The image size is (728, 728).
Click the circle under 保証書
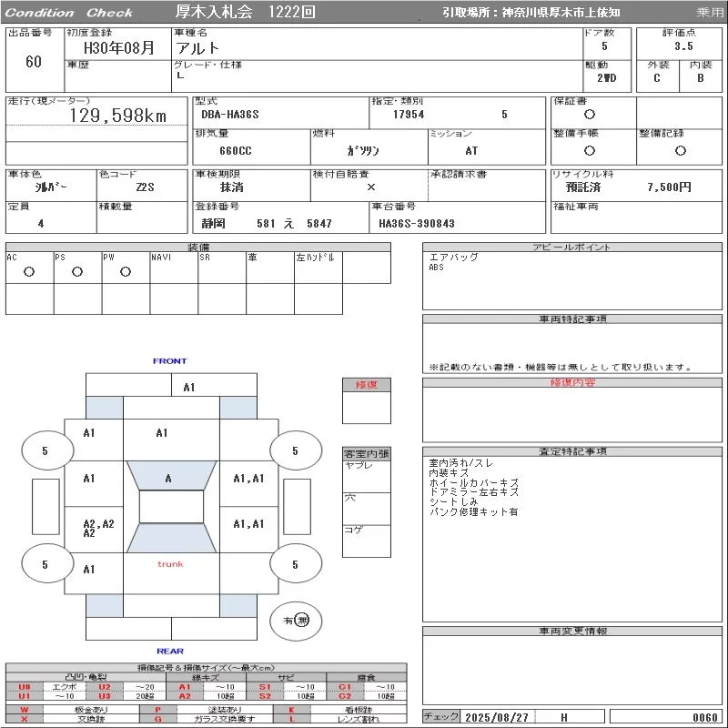coord(590,115)
